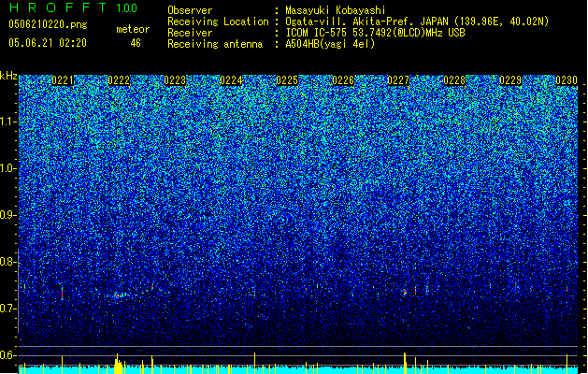Click the 0.8 kHz axis tick label
Image resolution: width=588 pixels, height=374 pixels.
(8, 262)
